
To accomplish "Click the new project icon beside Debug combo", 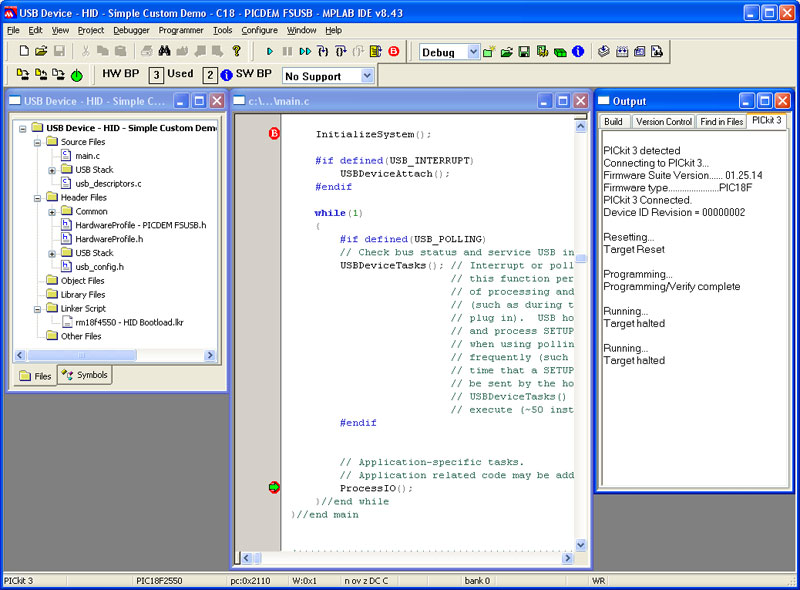I will (489, 52).
